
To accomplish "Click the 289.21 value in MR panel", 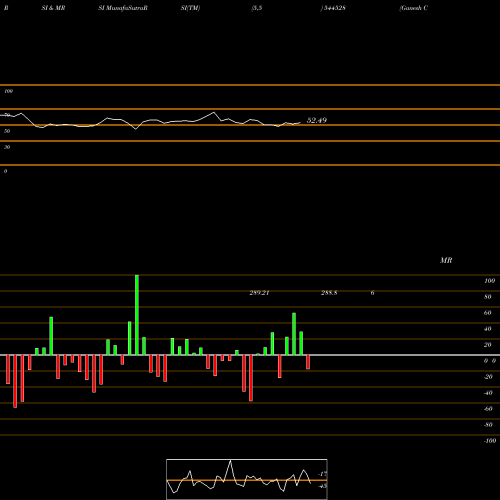I will coord(259,293).
